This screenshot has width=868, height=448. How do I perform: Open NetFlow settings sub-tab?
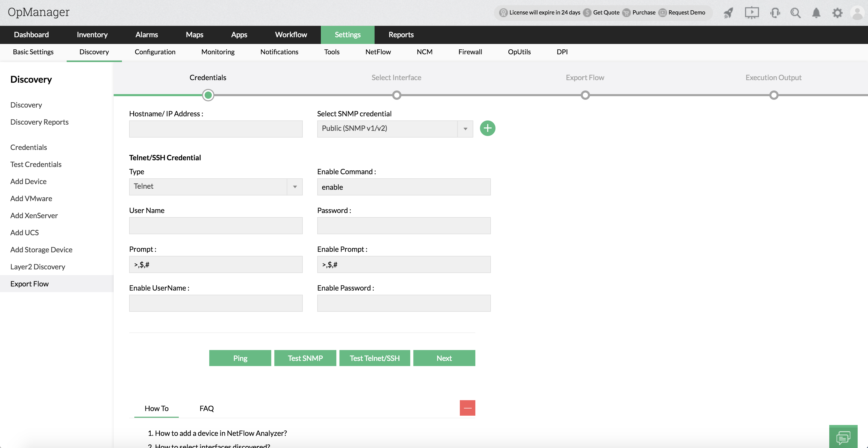coord(378,52)
